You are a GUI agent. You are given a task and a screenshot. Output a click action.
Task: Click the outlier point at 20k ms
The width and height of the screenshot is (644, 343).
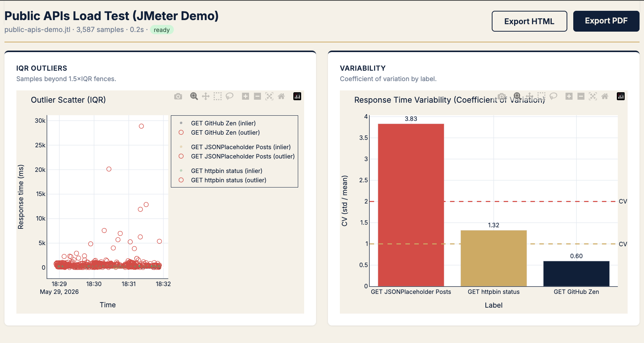tap(109, 169)
